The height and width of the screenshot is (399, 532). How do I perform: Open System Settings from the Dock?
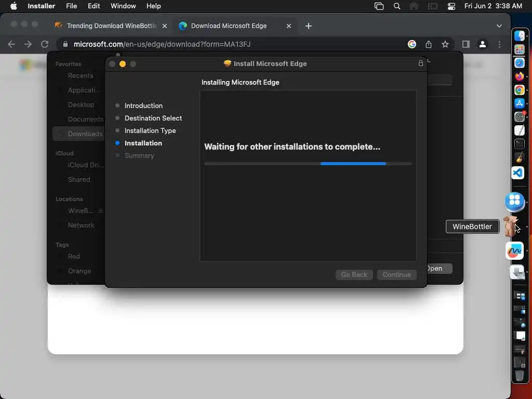coord(519,117)
